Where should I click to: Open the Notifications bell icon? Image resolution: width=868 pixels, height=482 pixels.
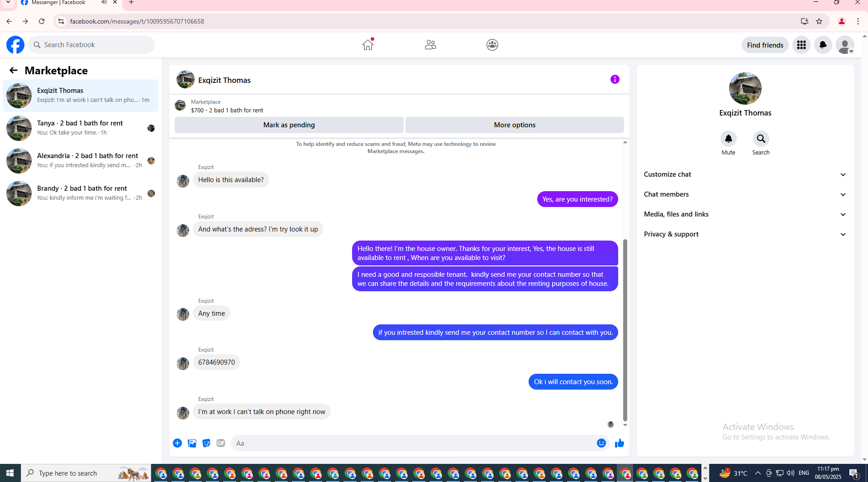[x=823, y=45]
